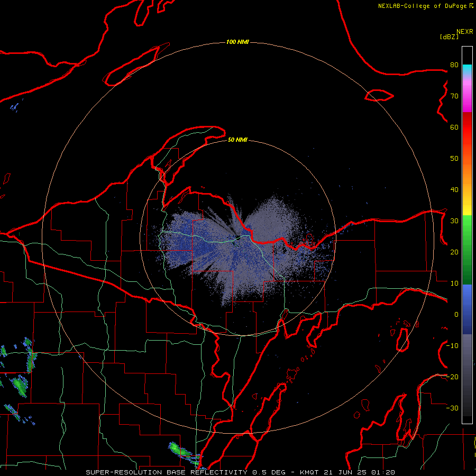The height and width of the screenshot is (476, 476).
Task: Click the SUPER-RESOLUTION BASE REFLECTIVITY product title
Action: point(167,472)
